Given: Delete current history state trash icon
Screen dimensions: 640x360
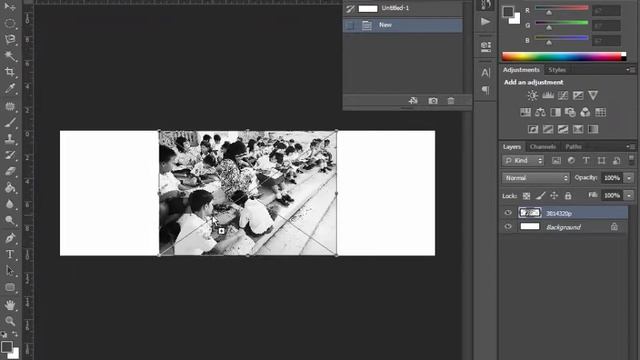Looking at the screenshot, I should tap(451, 100).
